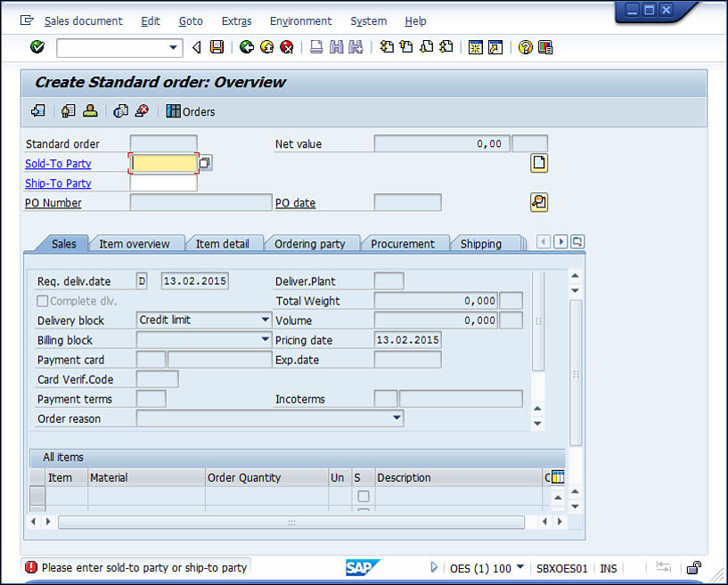Screen dimensions: 728x585
Task: Click the yellow Help question mark icon
Action: (x=526, y=47)
